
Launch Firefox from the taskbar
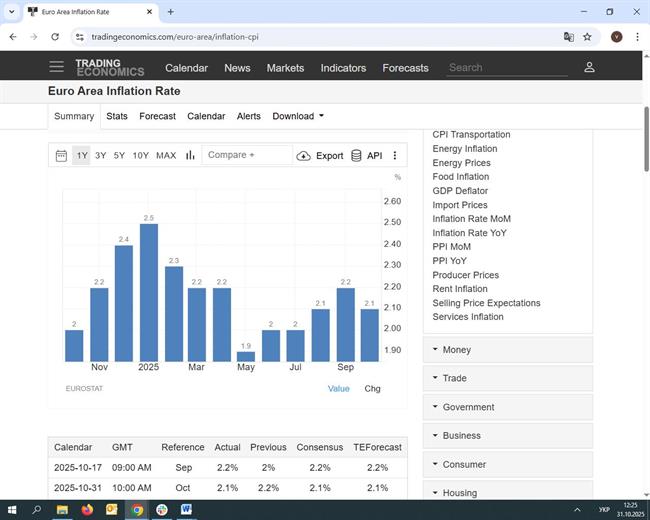click(x=87, y=509)
